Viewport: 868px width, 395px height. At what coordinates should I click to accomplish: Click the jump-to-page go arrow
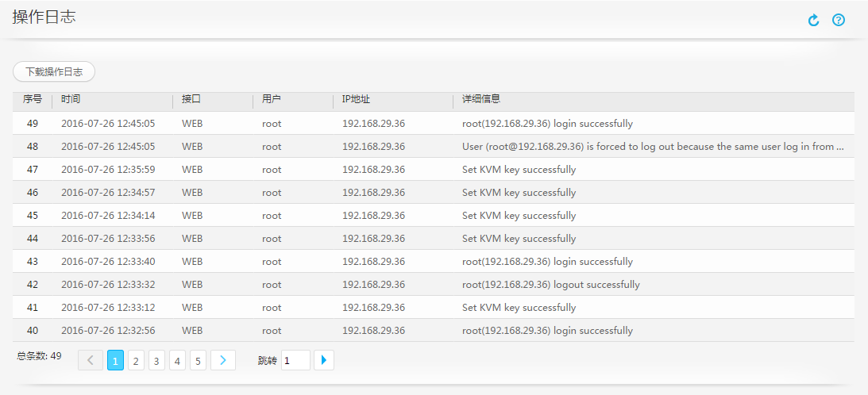324,361
